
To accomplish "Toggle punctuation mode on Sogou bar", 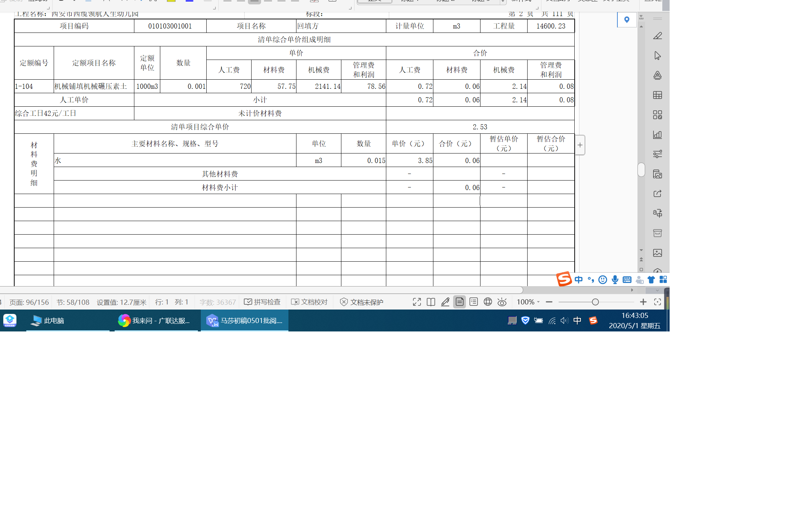I will click(591, 280).
